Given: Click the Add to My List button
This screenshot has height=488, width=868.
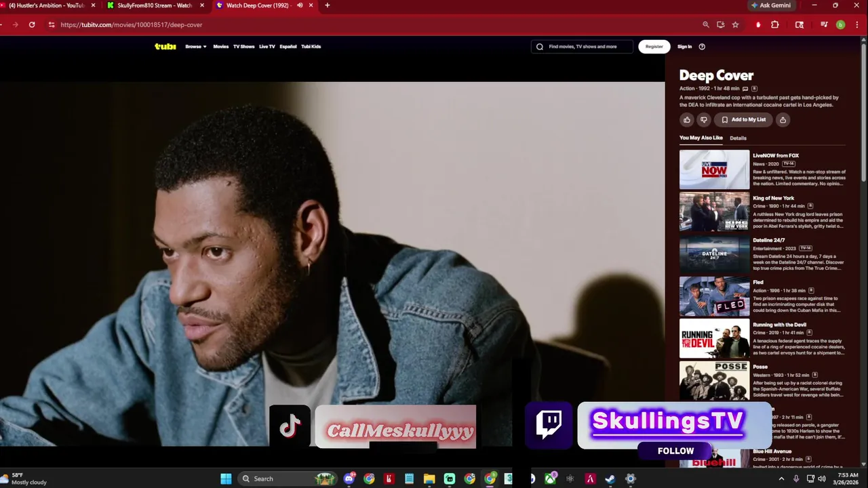Looking at the screenshot, I should pyautogui.click(x=743, y=120).
